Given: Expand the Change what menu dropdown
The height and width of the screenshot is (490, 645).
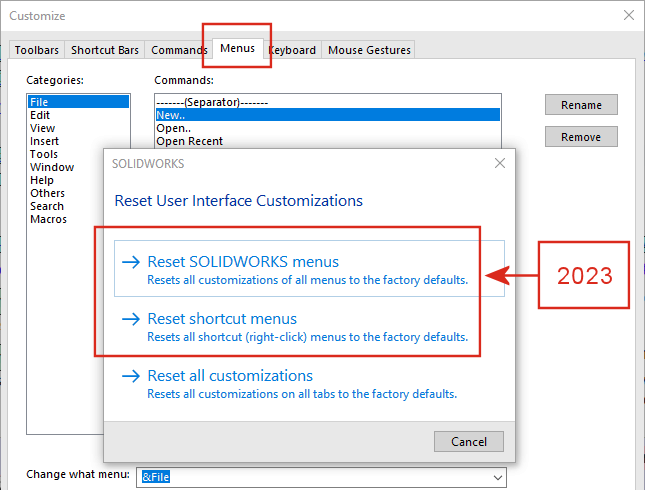Looking at the screenshot, I should click(x=497, y=478).
